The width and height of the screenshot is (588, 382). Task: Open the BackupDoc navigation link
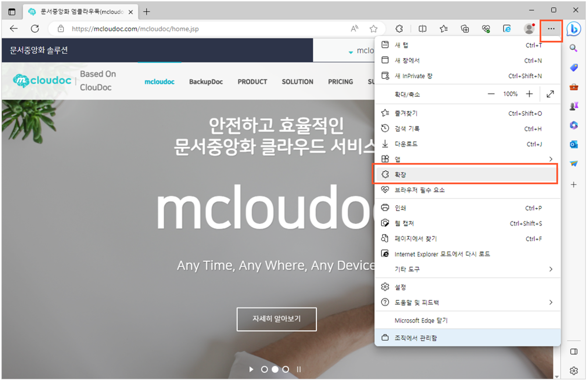click(x=206, y=82)
